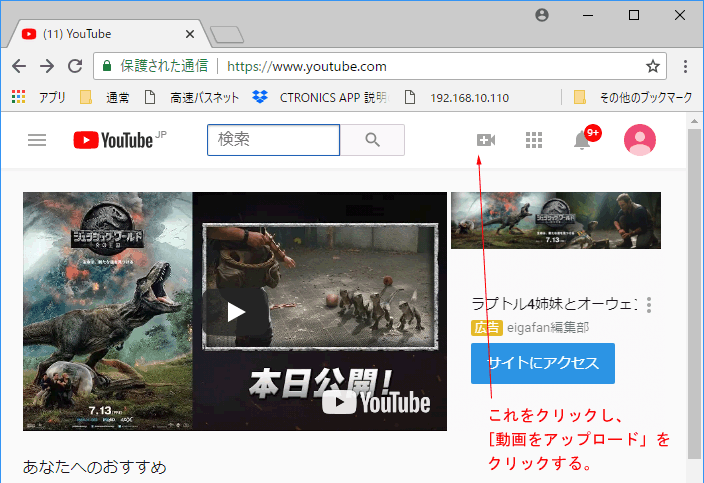Reload the page with the refresh icon
Screen dimensions: 704x483
click(75, 66)
